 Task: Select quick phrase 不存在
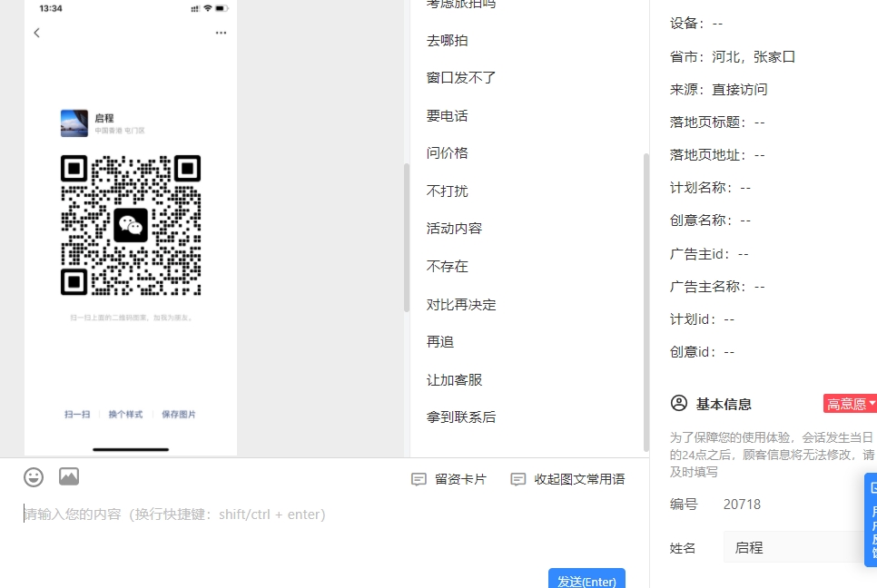(x=447, y=267)
